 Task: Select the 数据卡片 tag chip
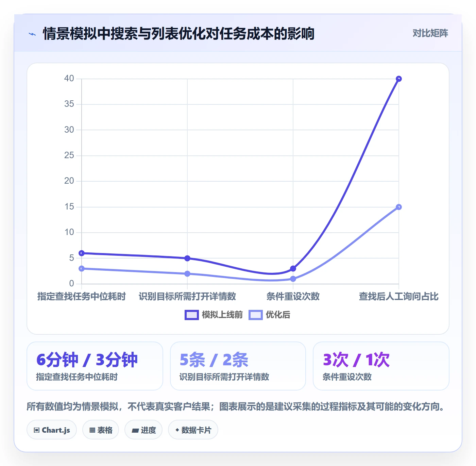193,430
